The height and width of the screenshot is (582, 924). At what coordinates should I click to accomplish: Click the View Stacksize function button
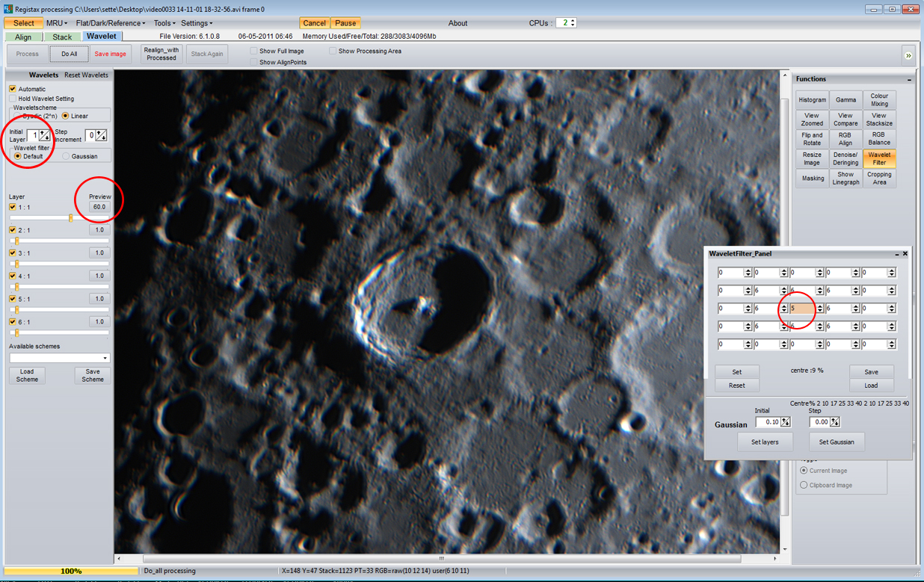879,120
